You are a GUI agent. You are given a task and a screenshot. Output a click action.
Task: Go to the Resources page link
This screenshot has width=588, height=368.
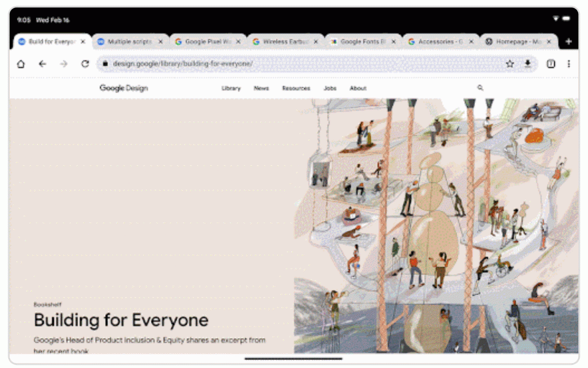(x=296, y=88)
